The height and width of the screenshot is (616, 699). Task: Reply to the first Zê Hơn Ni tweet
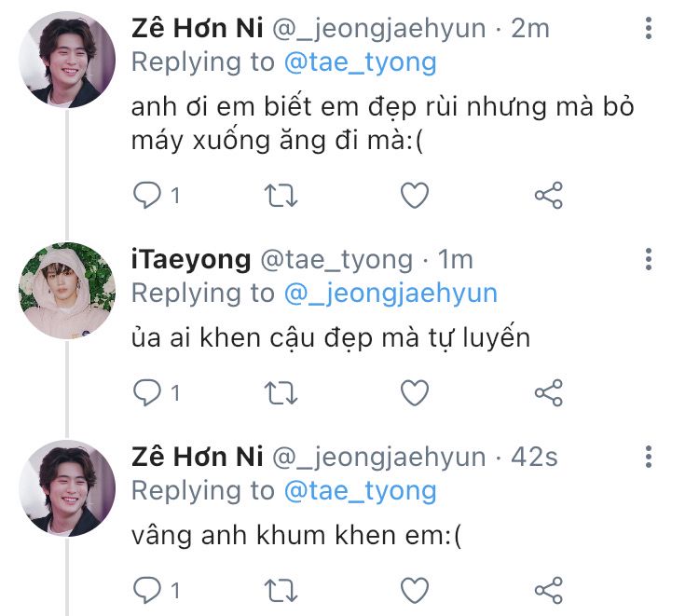(147, 195)
